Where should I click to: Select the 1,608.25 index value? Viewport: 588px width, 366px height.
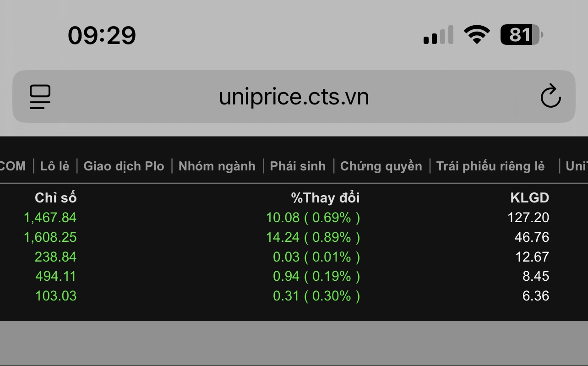(50, 237)
